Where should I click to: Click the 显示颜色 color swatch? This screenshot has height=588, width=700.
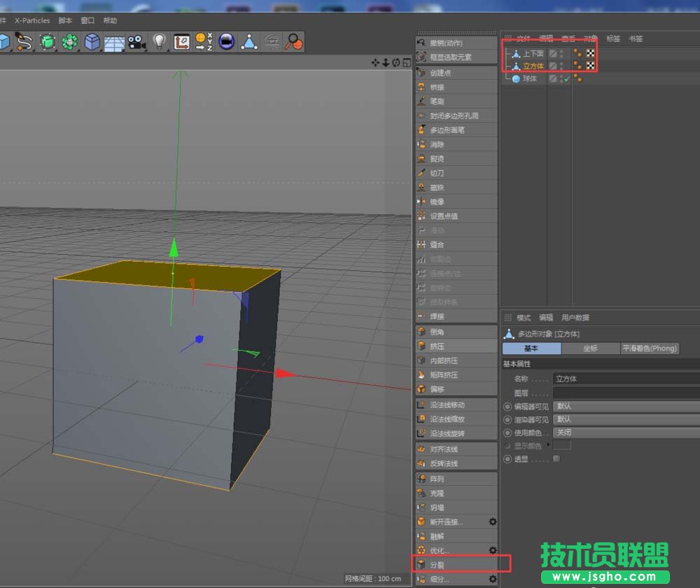tap(562, 445)
